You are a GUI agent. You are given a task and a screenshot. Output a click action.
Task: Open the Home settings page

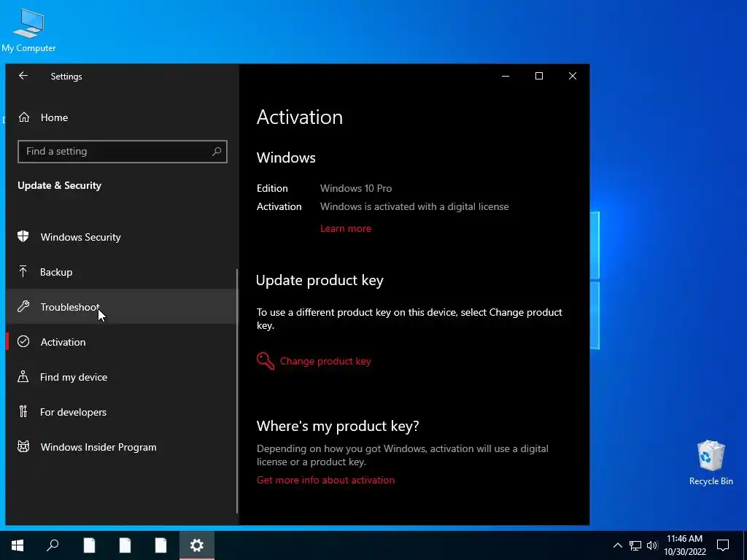[122, 117]
